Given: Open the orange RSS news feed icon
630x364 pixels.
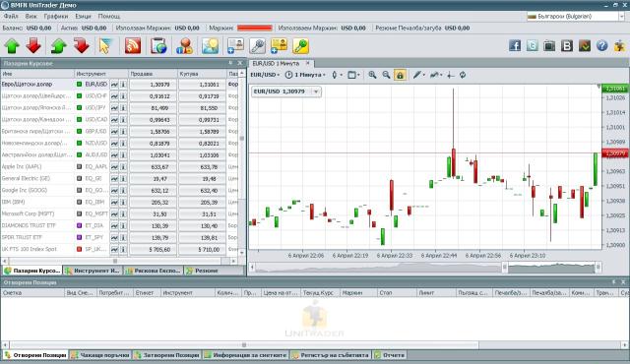Looking at the screenshot, I should [x=133, y=46].
